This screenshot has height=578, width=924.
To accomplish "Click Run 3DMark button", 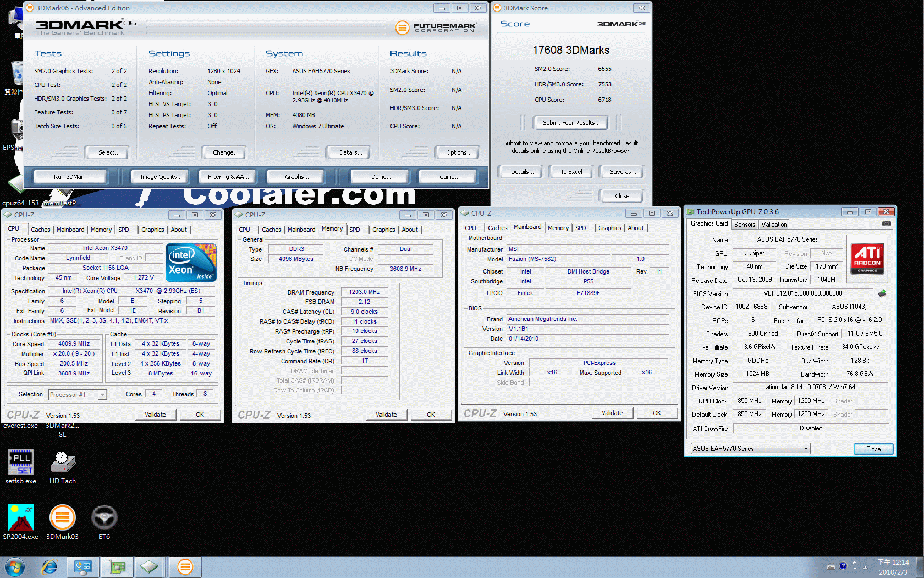I will coord(70,177).
